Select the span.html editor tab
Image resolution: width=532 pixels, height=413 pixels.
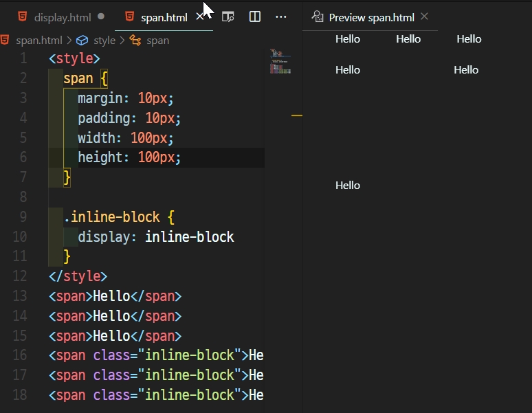pyautogui.click(x=164, y=17)
